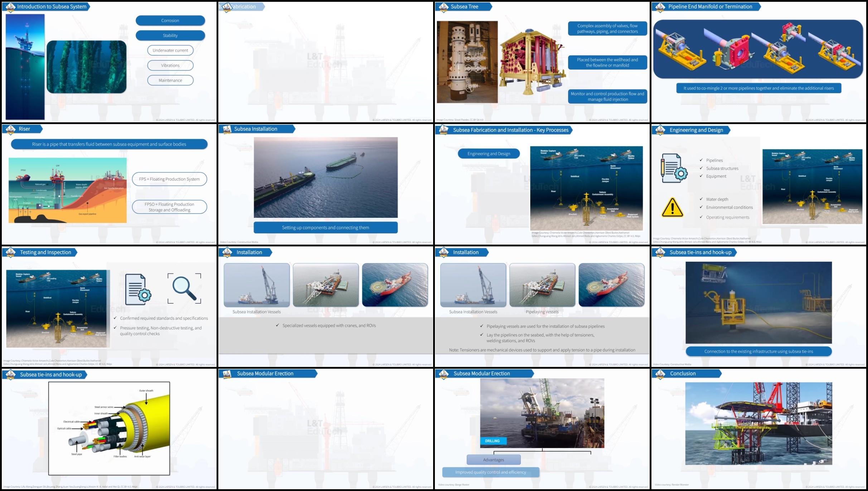Click 'Riser is a pipe that transfers fluid' banner
The width and height of the screenshot is (868, 491).
[109, 144]
